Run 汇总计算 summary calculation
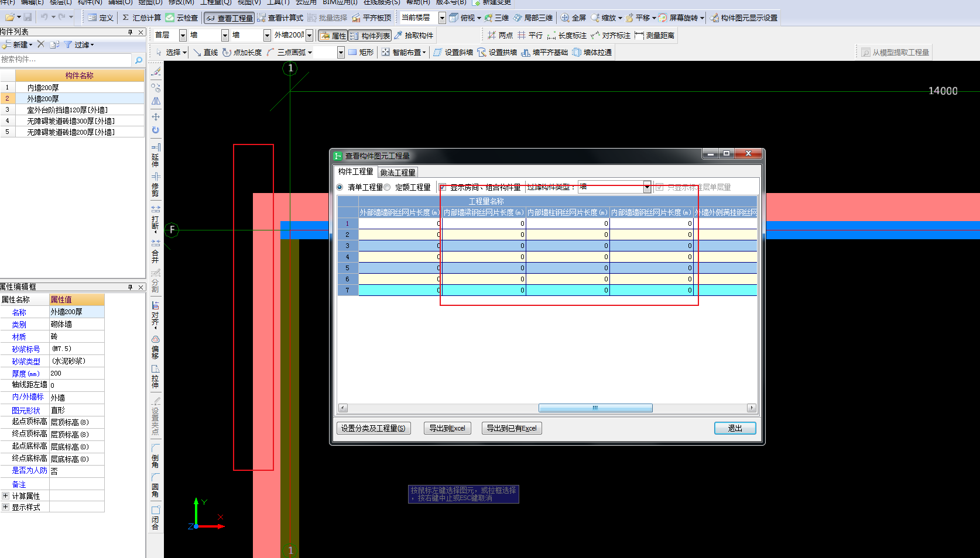The height and width of the screenshot is (558, 980). pyautogui.click(x=141, y=18)
